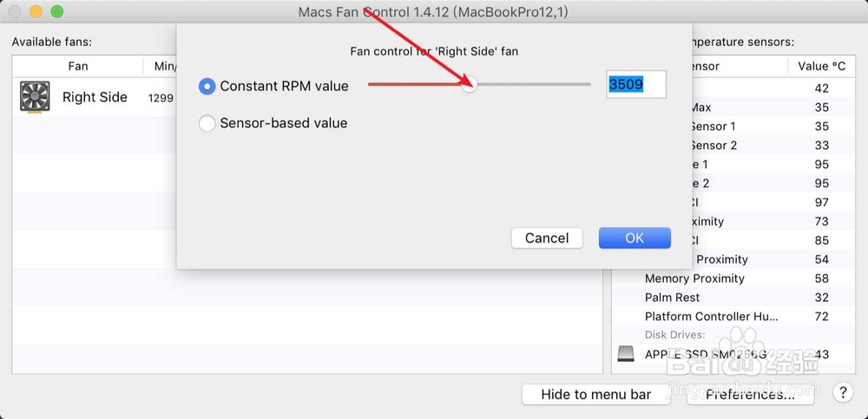
Task: Select Sensor-based value radio button
Action: pos(207,123)
